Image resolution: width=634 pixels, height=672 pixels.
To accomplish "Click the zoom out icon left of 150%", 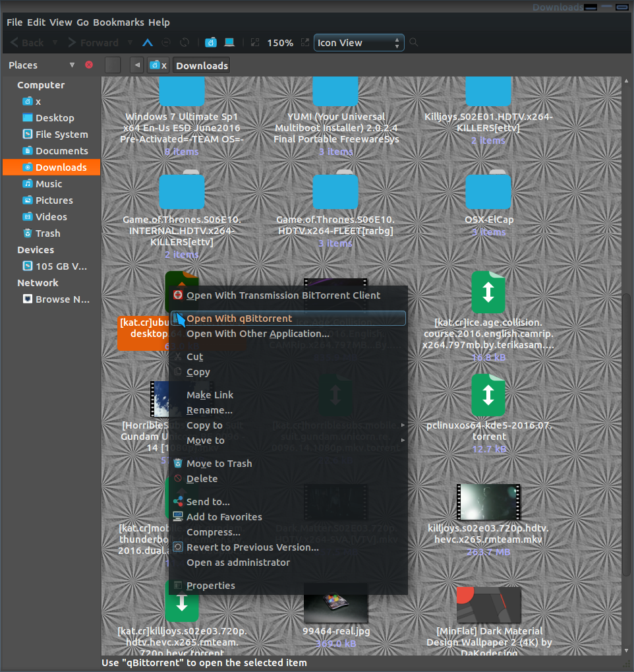I will click(x=255, y=42).
